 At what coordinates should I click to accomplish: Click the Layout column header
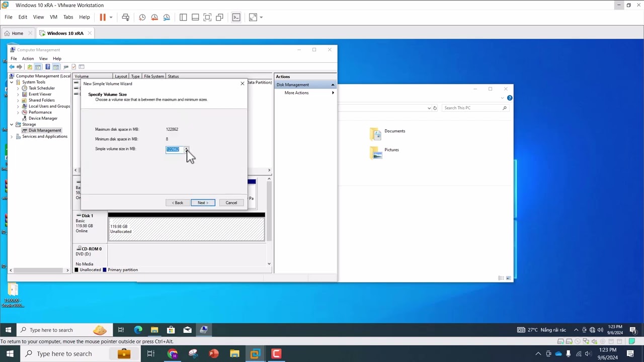click(x=121, y=76)
